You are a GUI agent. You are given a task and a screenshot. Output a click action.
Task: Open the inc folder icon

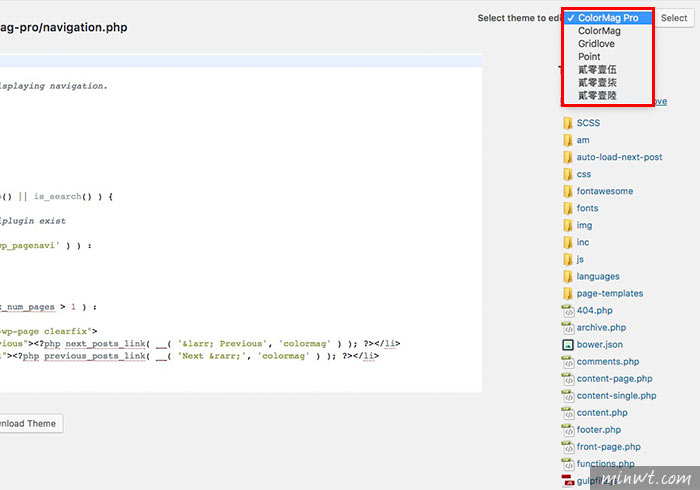click(x=567, y=242)
